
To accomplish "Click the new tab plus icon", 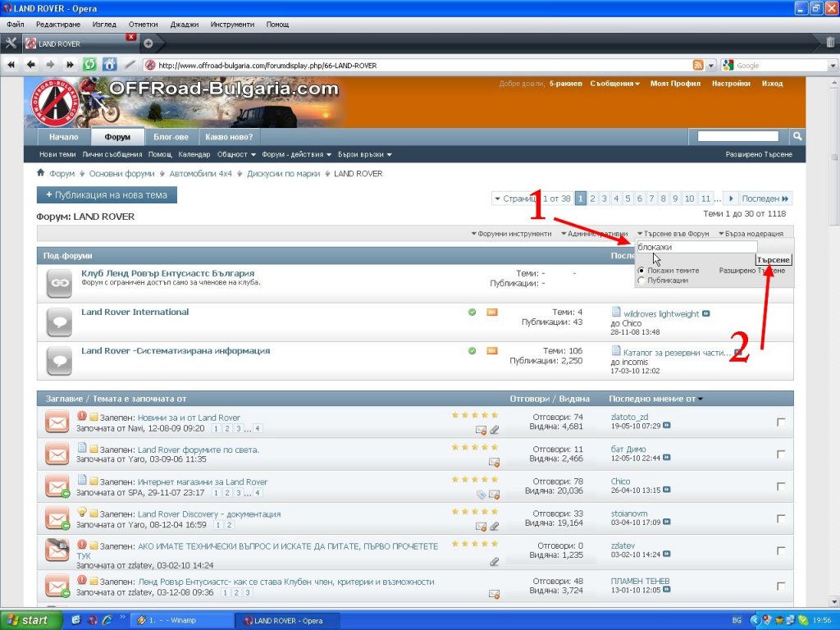I will (148, 43).
